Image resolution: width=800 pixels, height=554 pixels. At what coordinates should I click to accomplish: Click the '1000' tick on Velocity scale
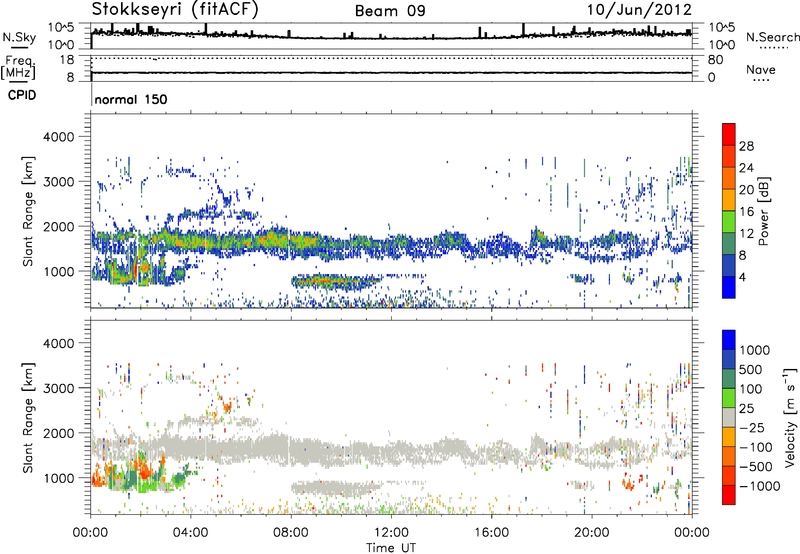click(x=754, y=350)
